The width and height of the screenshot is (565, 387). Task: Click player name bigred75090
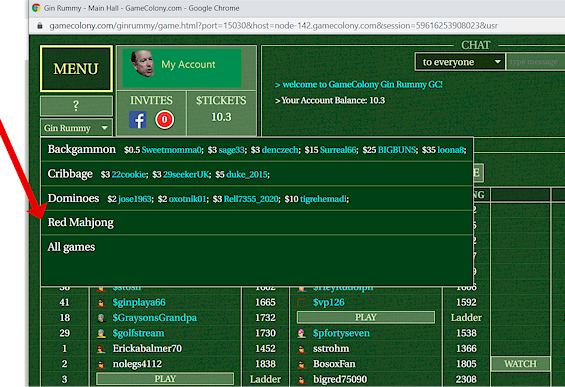[340, 379]
